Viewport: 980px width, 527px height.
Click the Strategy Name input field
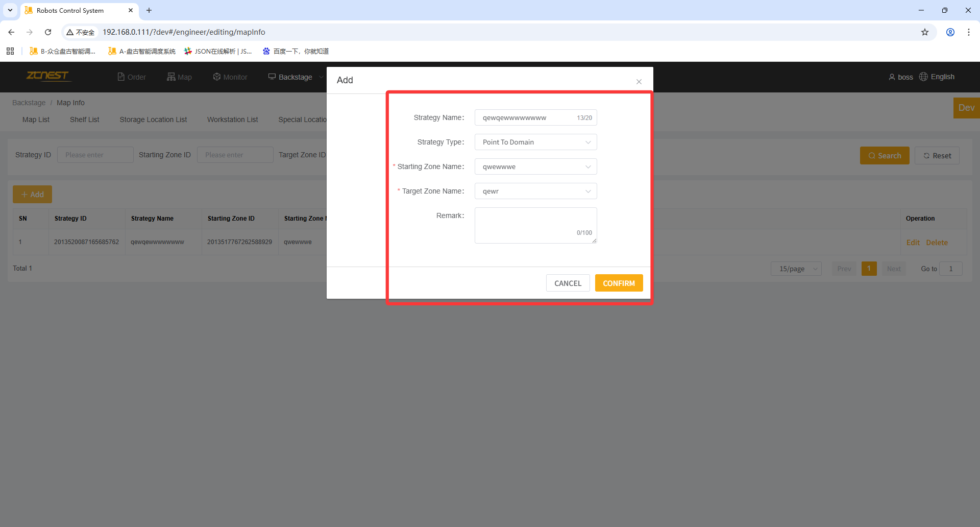coord(526,118)
